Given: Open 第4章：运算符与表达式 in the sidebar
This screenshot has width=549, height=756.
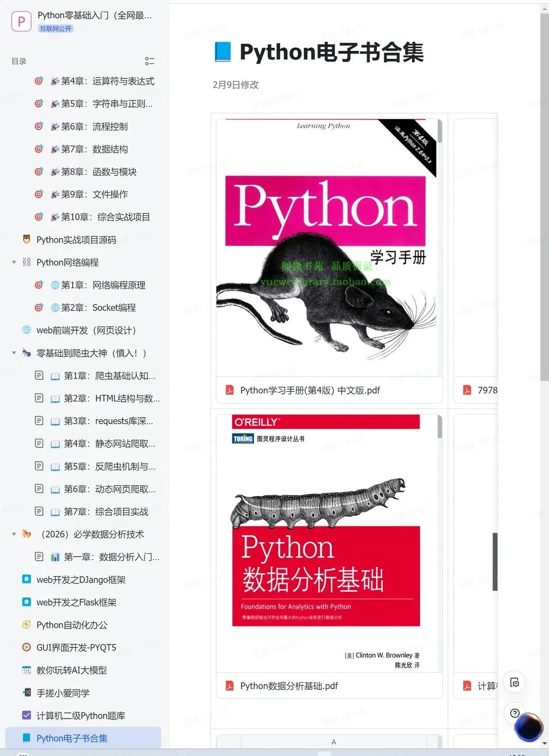Looking at the screenshot, I should pos(108,81).
